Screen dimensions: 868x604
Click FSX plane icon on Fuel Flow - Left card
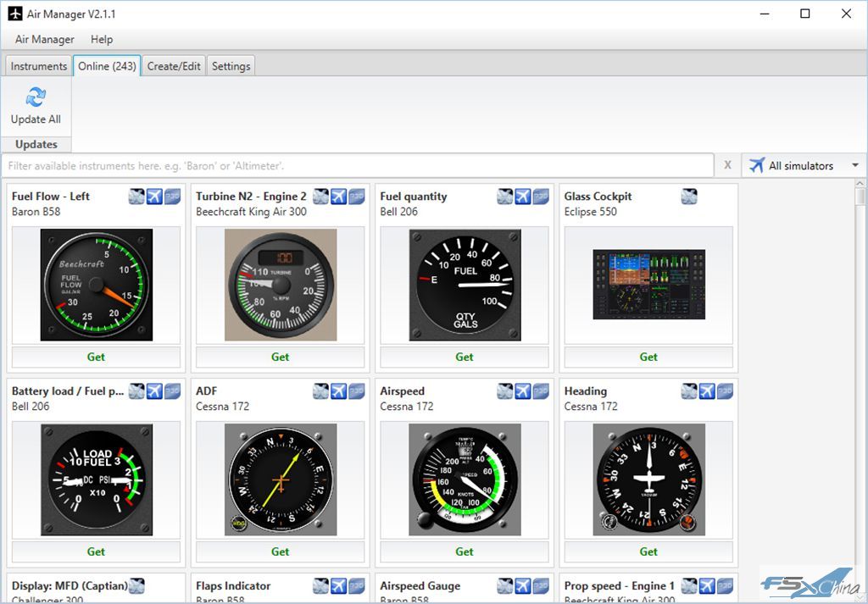[154, 197]
